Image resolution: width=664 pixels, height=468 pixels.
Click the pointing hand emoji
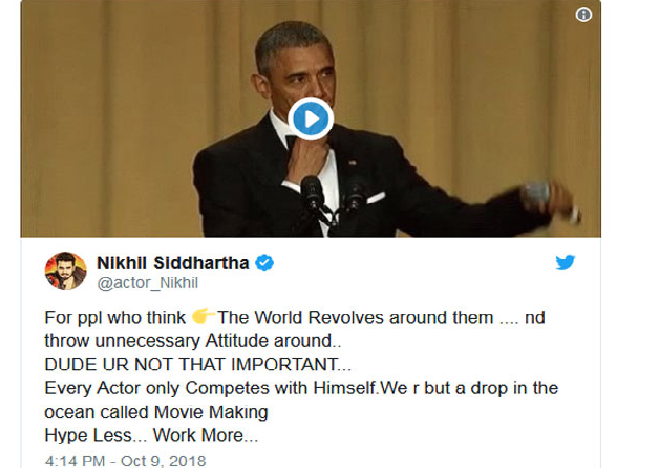click(x=203, y=316)
